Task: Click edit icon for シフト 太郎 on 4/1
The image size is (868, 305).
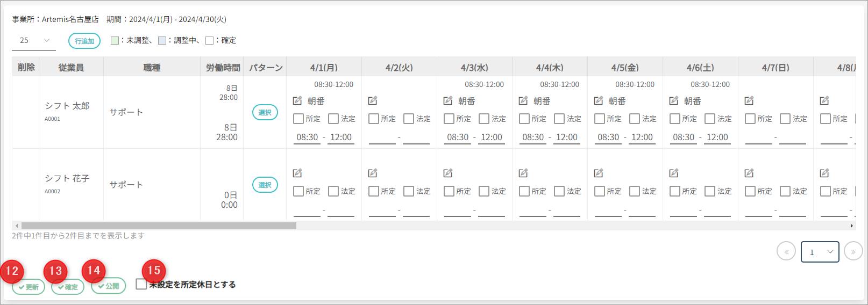Action: [x=297, y=100]
